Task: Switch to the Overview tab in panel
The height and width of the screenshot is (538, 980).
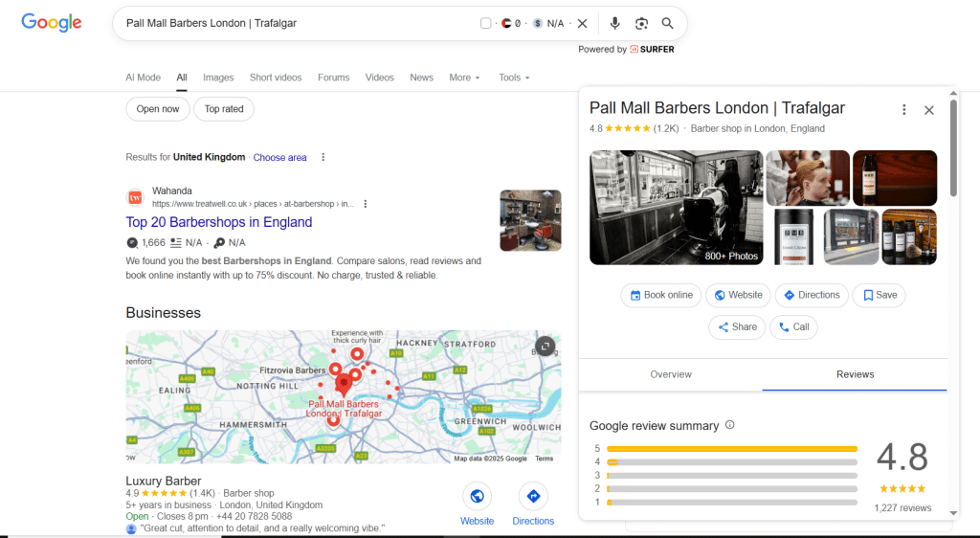Action: point(671,374)
